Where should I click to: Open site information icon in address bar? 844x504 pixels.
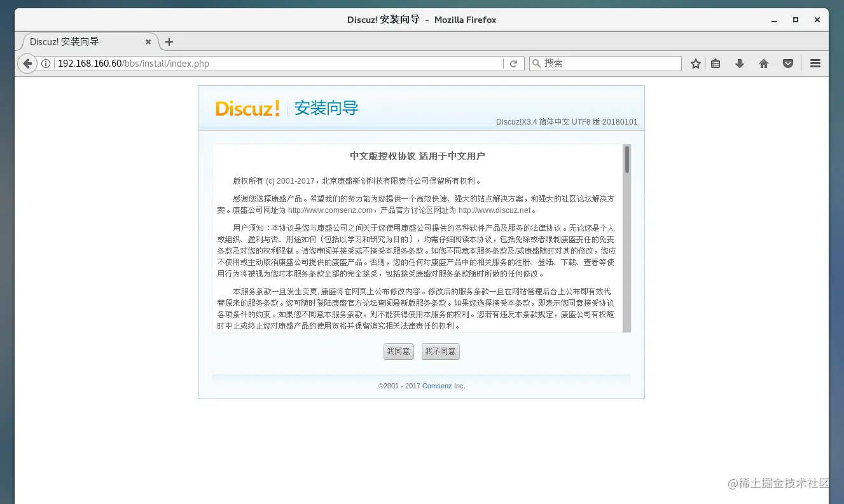46,64
